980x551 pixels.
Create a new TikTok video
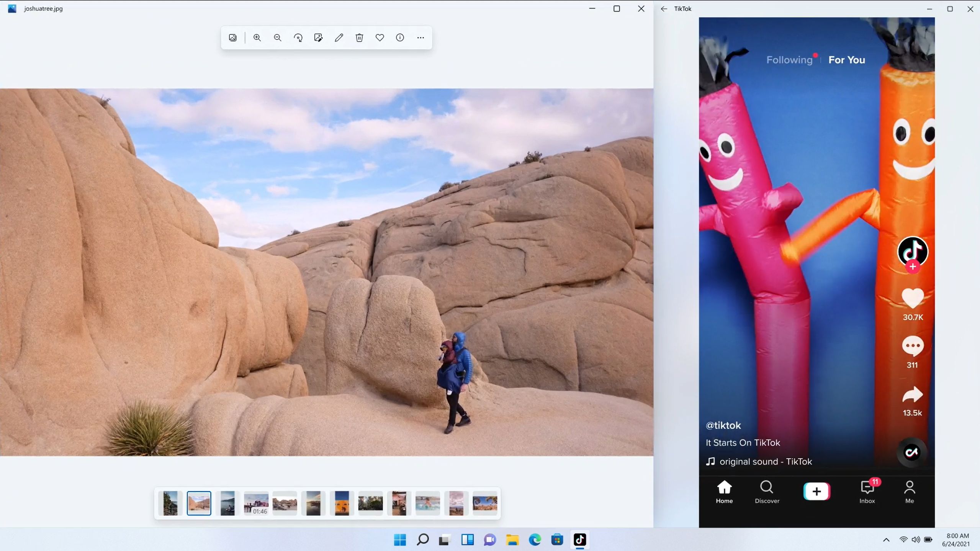coord(816,491)
